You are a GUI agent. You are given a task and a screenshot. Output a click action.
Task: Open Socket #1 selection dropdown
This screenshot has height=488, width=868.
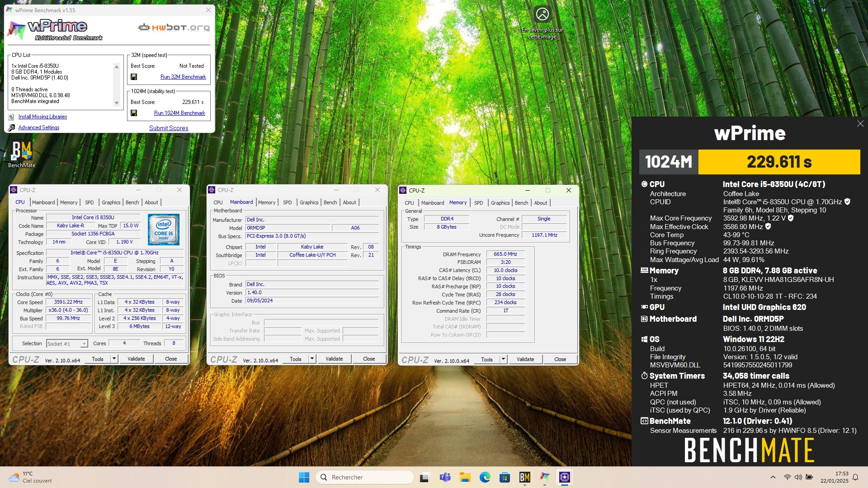pyautogui.click(x=84, y=344)
